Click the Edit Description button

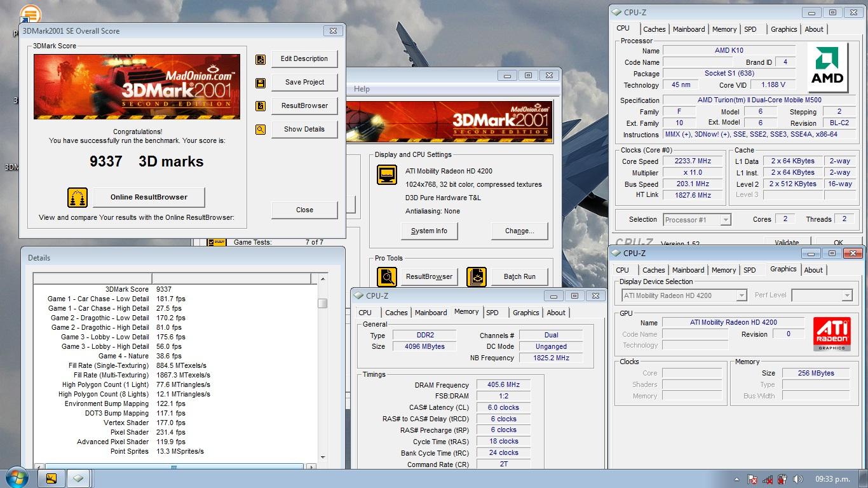[x=304, y=59]
